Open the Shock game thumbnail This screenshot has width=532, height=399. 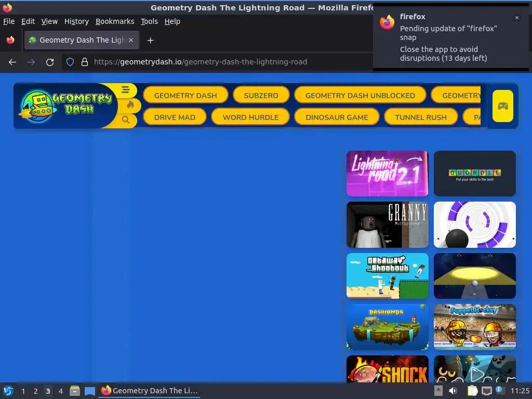pyautogui.click(x=387, y=369)
